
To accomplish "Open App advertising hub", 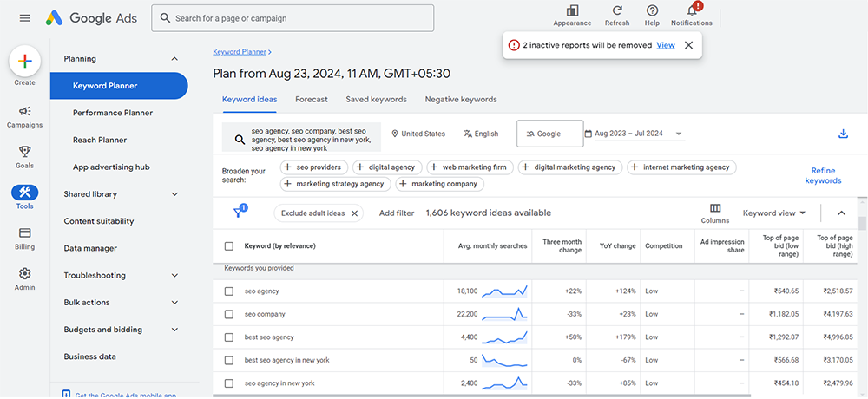I will pos(111,167).
